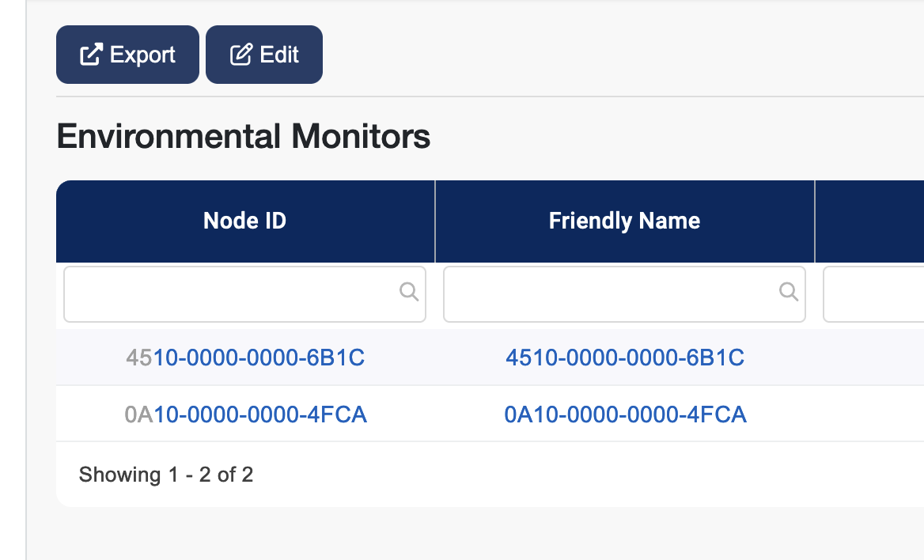Sort by the Node ID column header
The height and width of the screenshot is (560, 924).
click(244, 221)
